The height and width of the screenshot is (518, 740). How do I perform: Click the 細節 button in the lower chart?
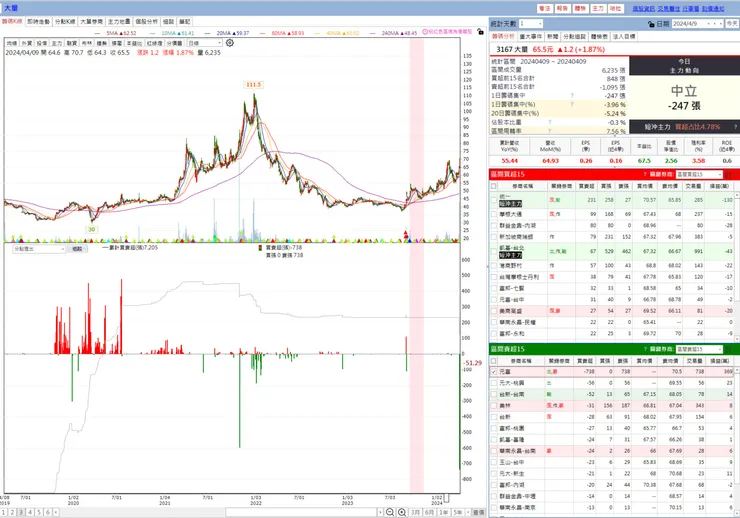click(x=77, y=249)
